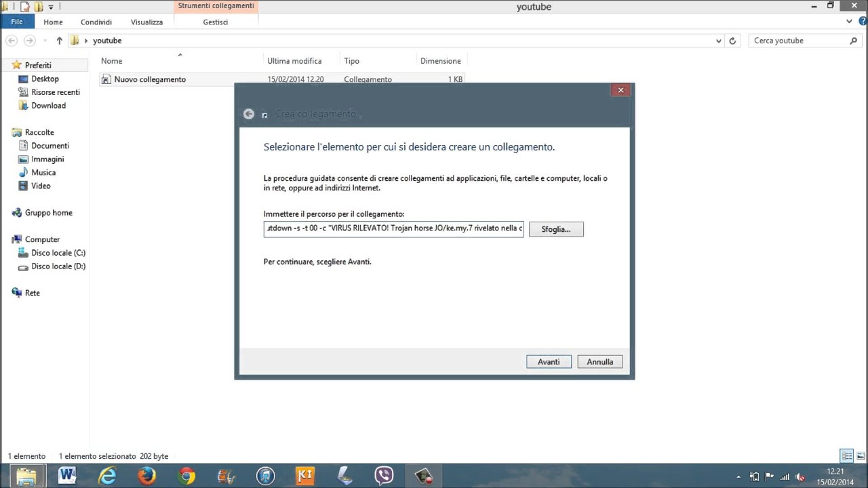Click the shortcut path input field
The width and height of the screenshot is (868, 488).
point(394,229)
